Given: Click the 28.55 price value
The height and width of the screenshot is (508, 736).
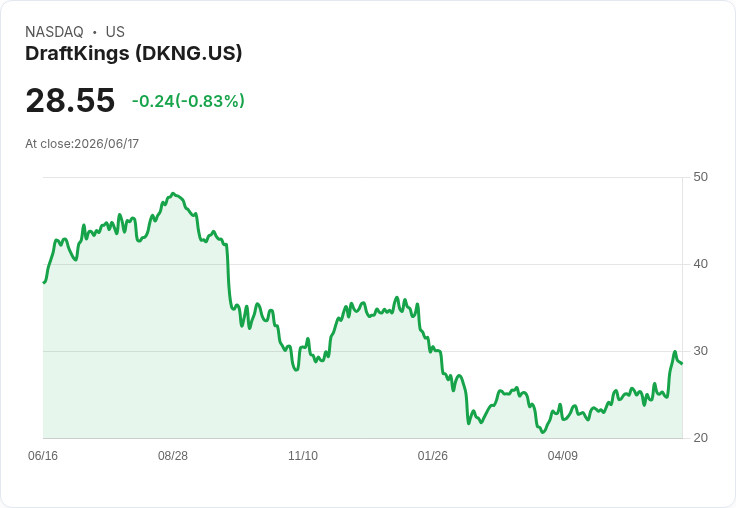Looking at the screenshot, I should coord(70,100).
